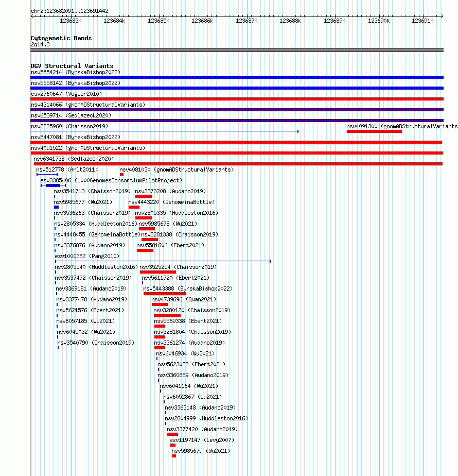Screen dimensions: 458x476
Task: Click the nsv4314066 (gnomADStructuralVariants) label
Action: click(x=88, y=105)
